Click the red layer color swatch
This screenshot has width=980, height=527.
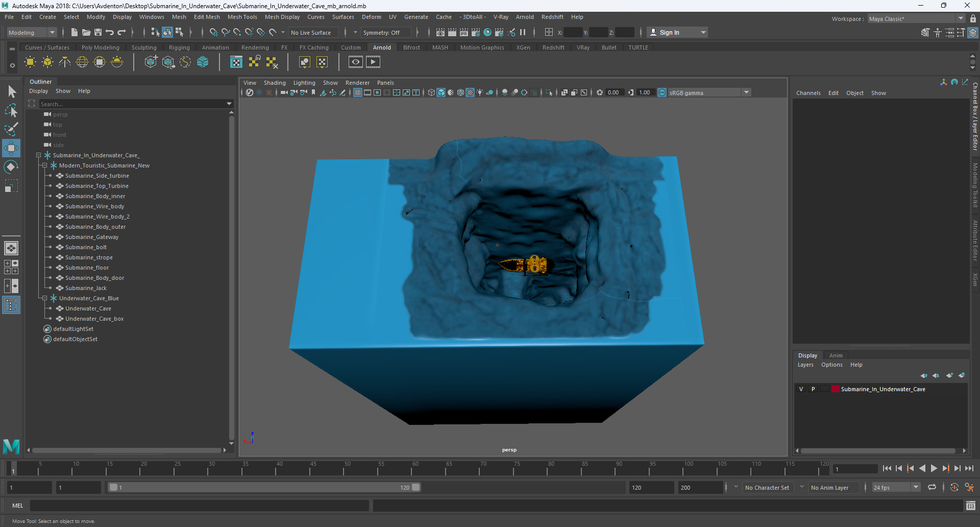click(x=836, y=389)
